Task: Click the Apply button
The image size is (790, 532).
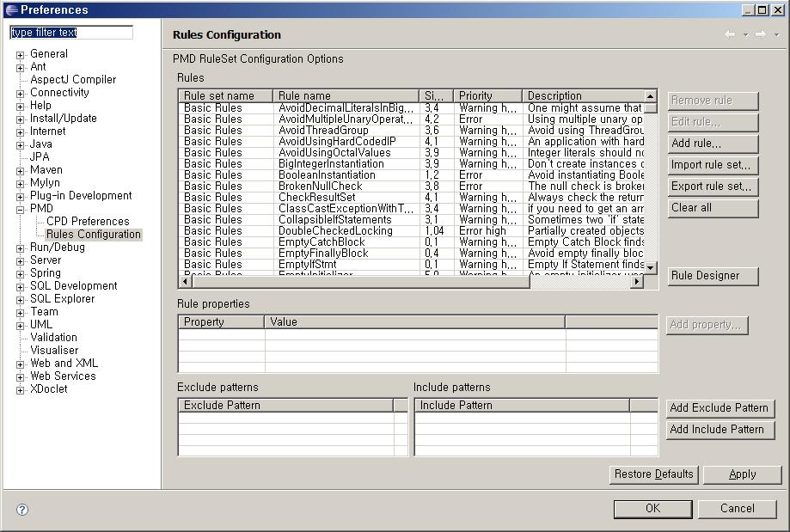Action: click(742, 474)
